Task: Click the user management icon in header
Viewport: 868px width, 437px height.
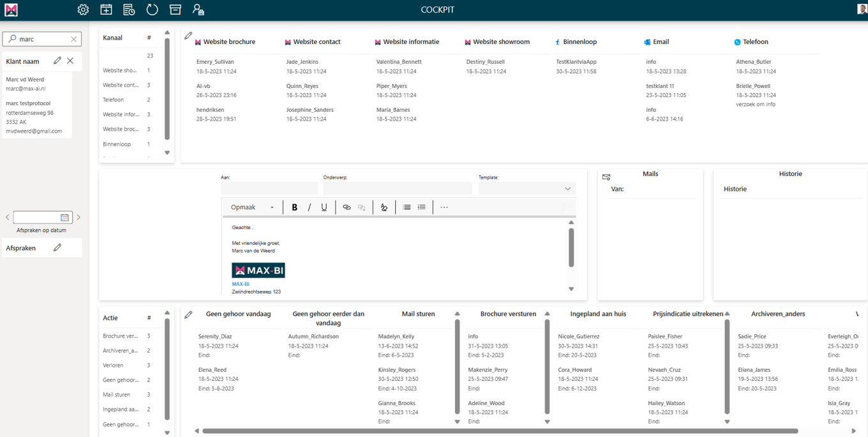Action: pyautogui.click(x=198, y=10)
